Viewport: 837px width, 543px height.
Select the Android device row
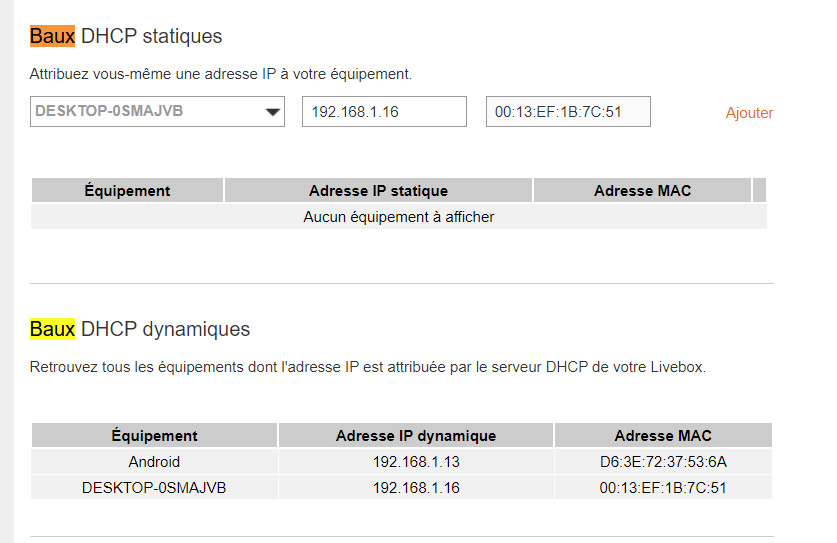pyautogui.click(x=401, y=462)
